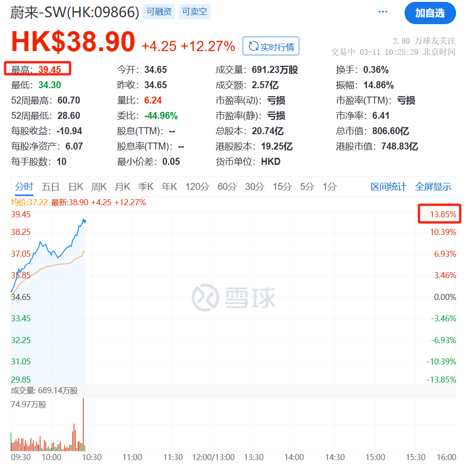Image resolution: width=476 pixels, height=468 pixels.
Task: Select the 1分 interval tab
Action: point(330,186)
